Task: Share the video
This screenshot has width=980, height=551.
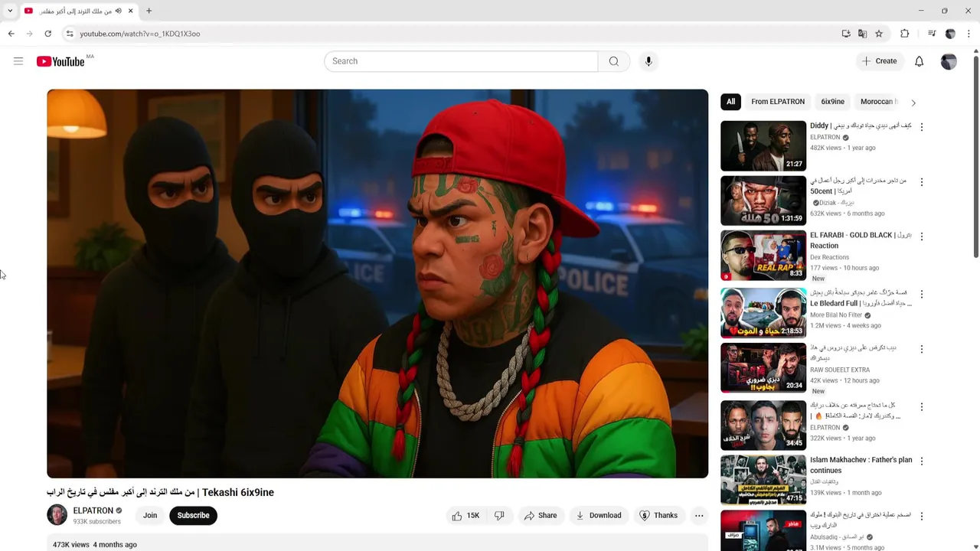Action: tap(541, 516)
